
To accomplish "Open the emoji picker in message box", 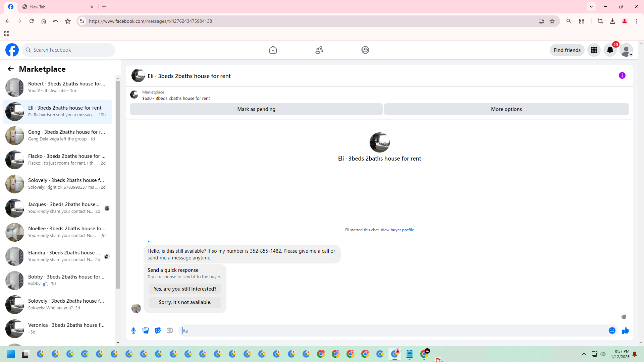I will [x=612, y=330].
